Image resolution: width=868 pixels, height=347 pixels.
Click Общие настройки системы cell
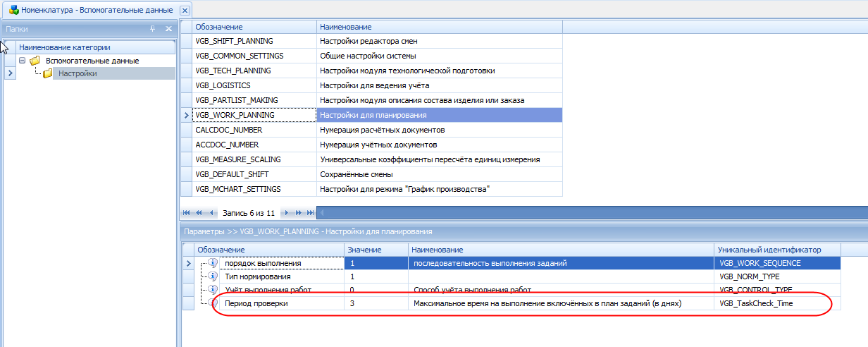(440, 56)
